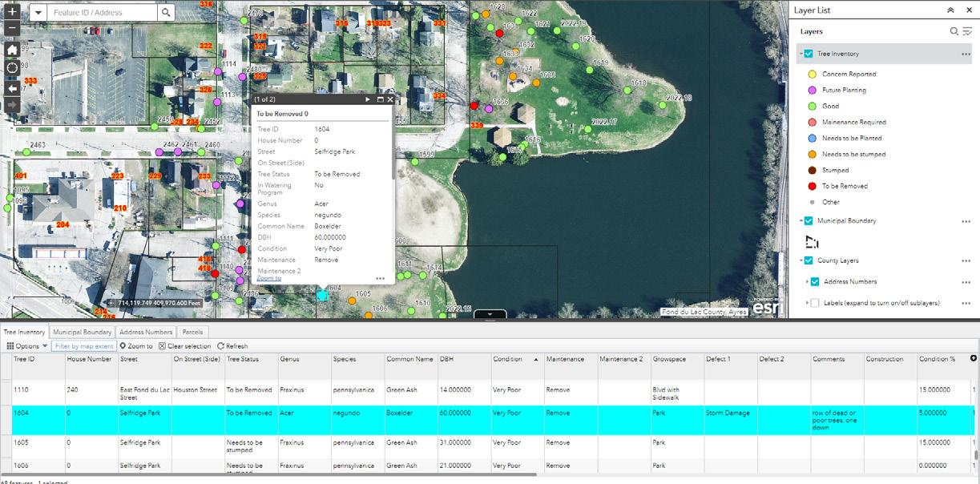Open the search source dropdown arrow
Viewport: 980px width, 484px height.
(38, 13)
